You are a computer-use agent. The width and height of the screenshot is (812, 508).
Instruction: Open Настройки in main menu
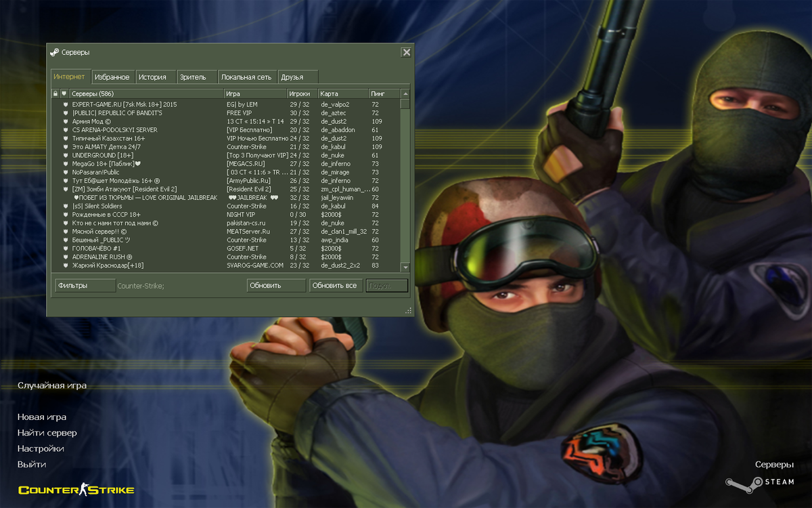[x=41, y=448]
